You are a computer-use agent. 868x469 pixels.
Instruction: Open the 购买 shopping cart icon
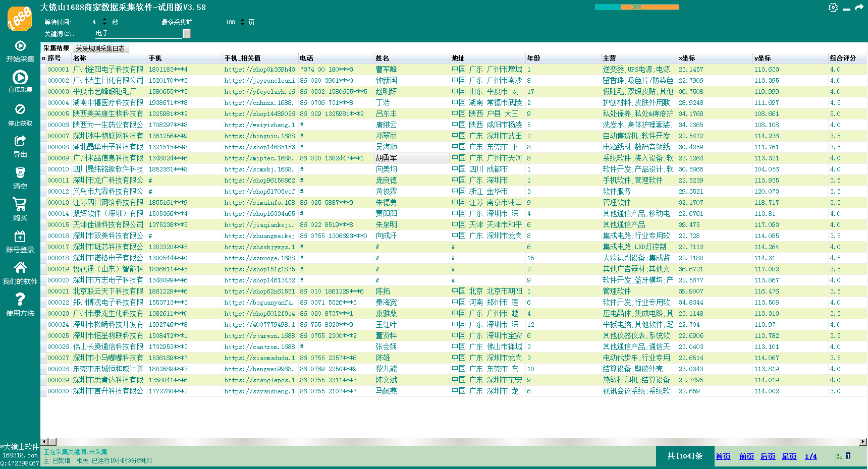[x=20, y=205]
